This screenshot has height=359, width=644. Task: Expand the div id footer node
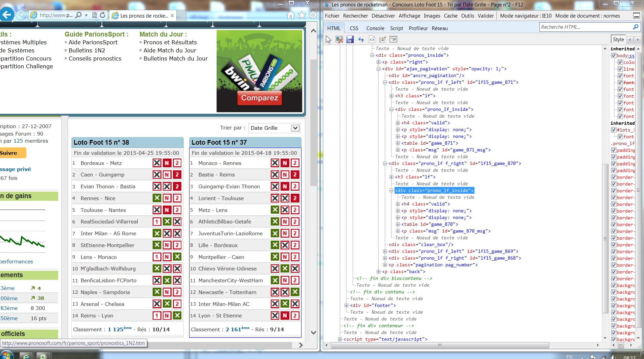pyautogui.click(x=346, y=306)
